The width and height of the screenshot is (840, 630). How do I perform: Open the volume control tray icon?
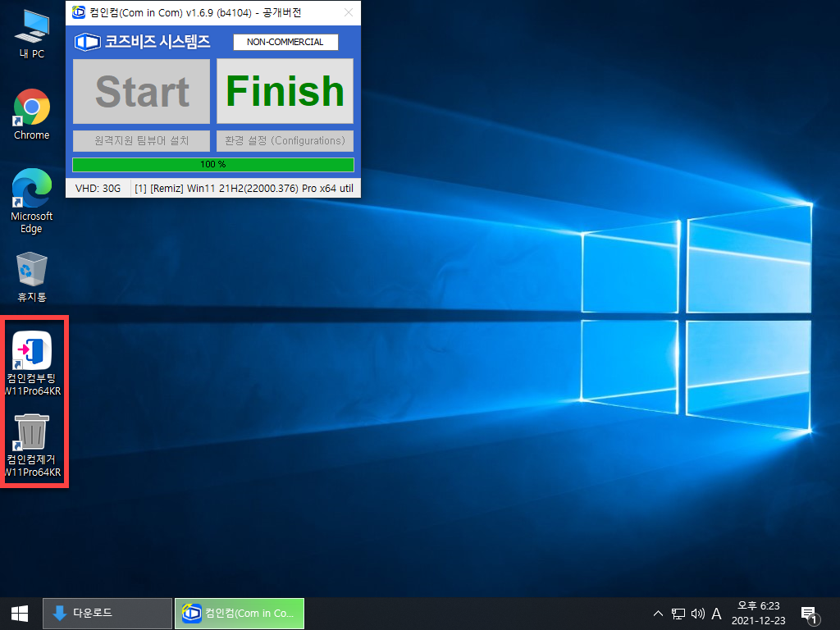click(x=697, y=614)
